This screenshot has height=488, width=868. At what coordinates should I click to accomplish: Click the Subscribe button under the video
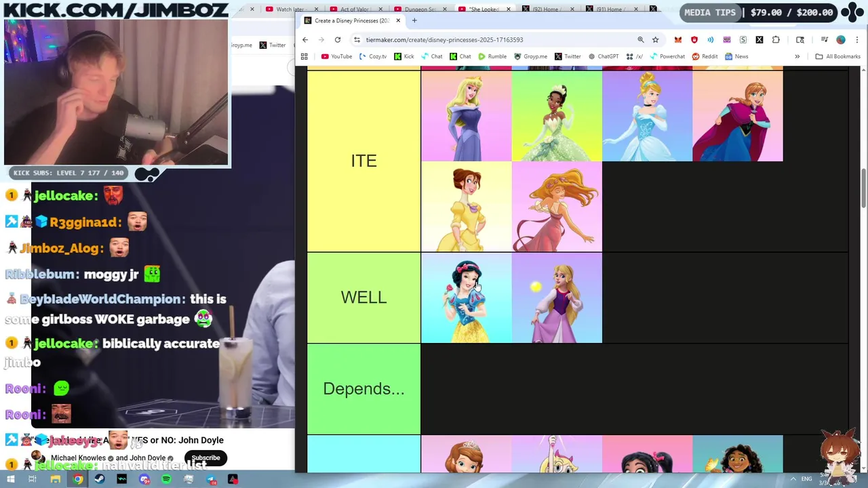(205, 458)
